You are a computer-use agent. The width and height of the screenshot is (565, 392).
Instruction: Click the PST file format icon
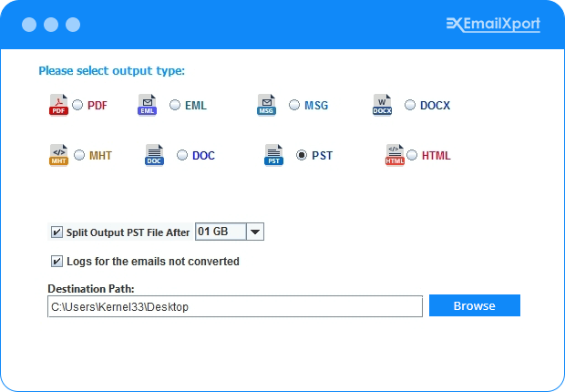click(274, 155)
